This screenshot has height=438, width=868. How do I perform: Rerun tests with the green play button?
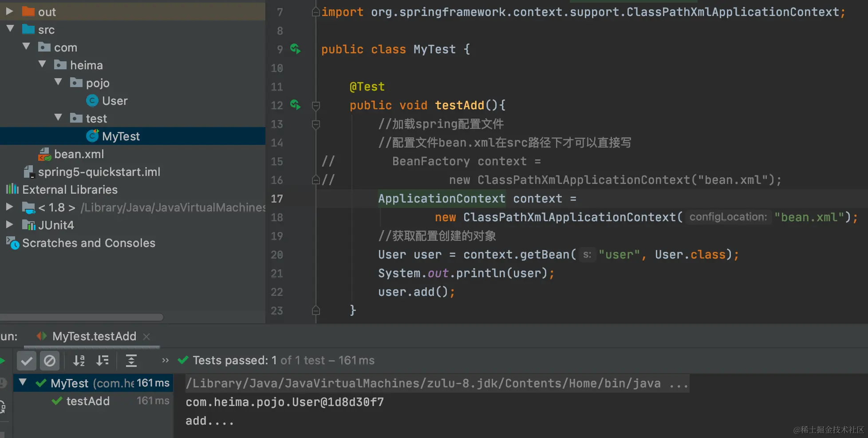[2, 361]
